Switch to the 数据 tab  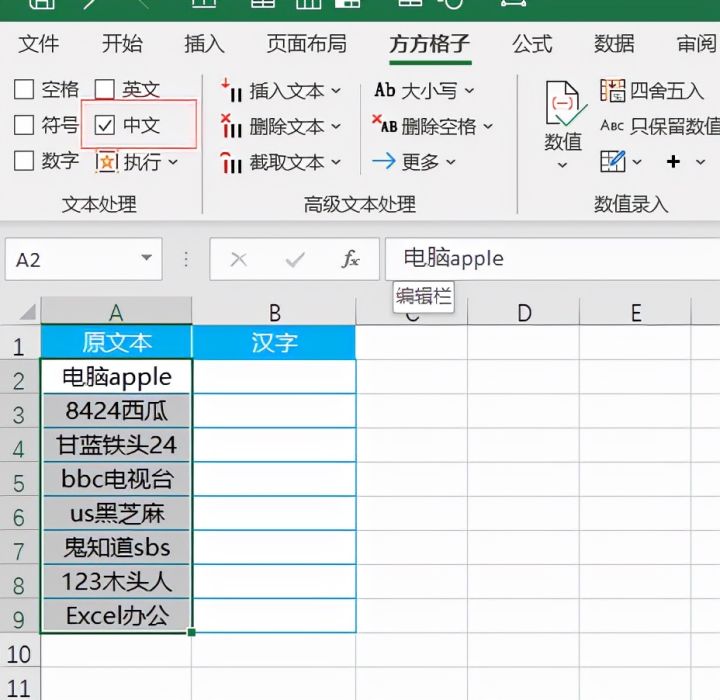(614, 44)
